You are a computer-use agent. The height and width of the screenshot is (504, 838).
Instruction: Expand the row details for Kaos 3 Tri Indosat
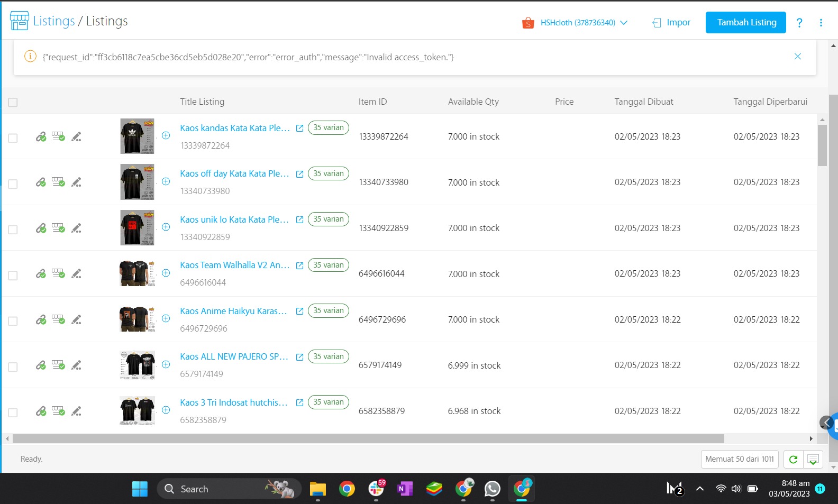(166, 410)
